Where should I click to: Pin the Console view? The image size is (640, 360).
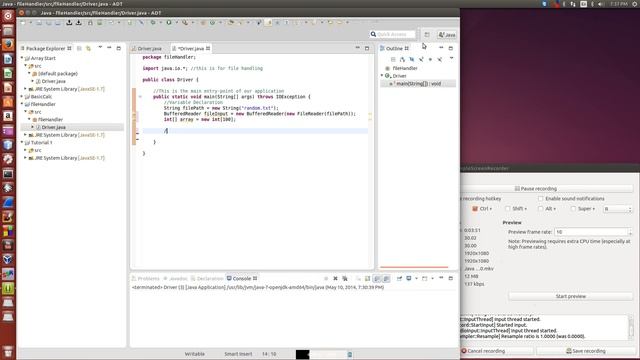(399, 278)
